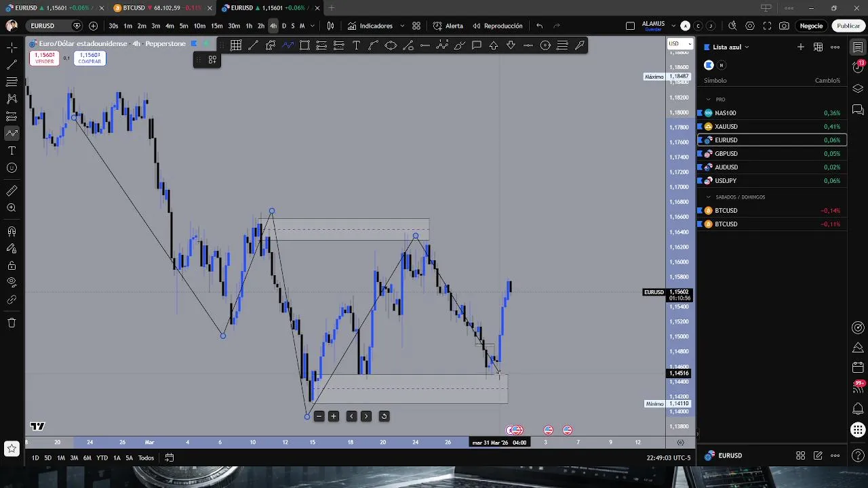Viewport: 868px width, 488px height.
Task: Open the ALAMUS layout dropdown arrow
Action: coord(672,26)
